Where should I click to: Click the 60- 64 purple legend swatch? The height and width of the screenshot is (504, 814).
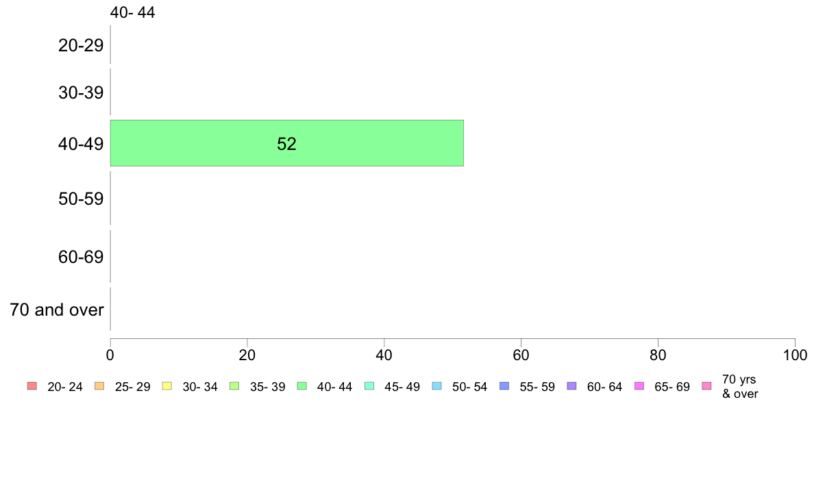[572, 386]
